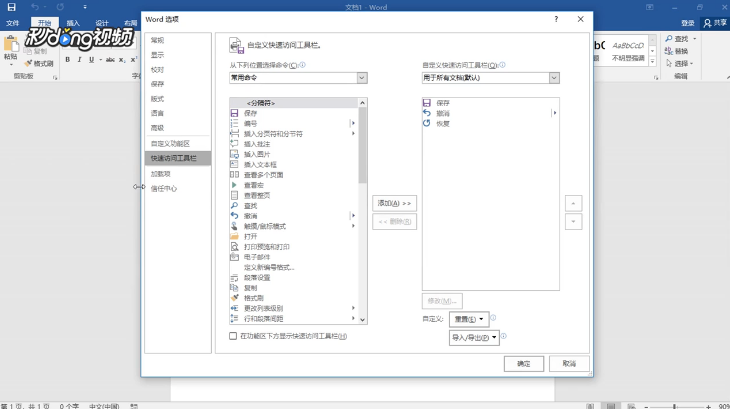Open 用于所有文档(默认) dropdown
Image resolution: width=730 pixels, height=409 pixels.
coord(491,78)
